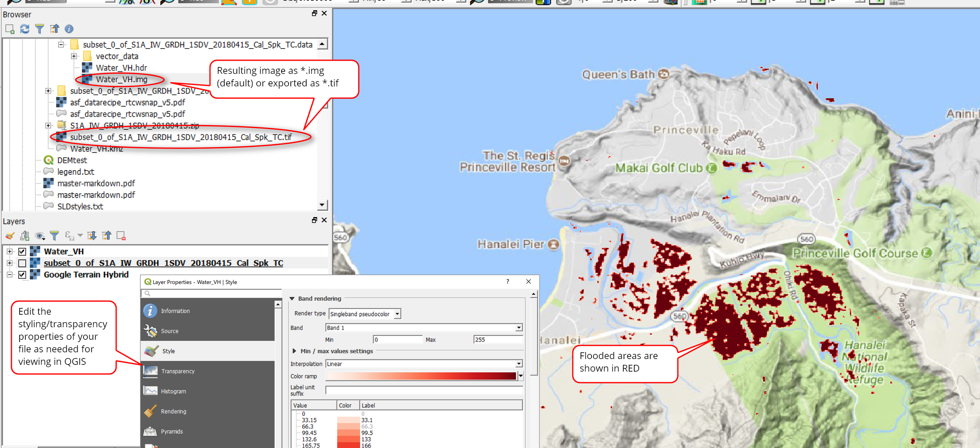Expand Water_VH layer tree node
Image resolution: width=980 pixels, height=448 pixels.
point(10,252)
